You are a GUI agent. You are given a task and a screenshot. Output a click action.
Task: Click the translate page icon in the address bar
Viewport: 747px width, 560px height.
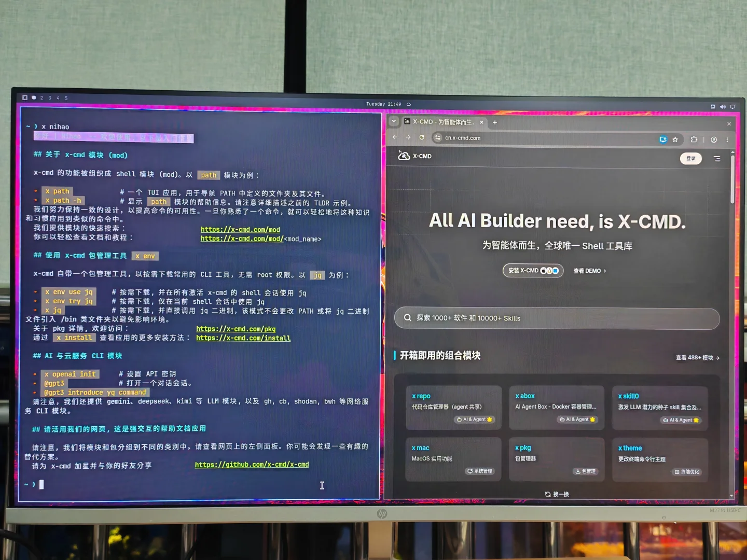click(663, 139)
